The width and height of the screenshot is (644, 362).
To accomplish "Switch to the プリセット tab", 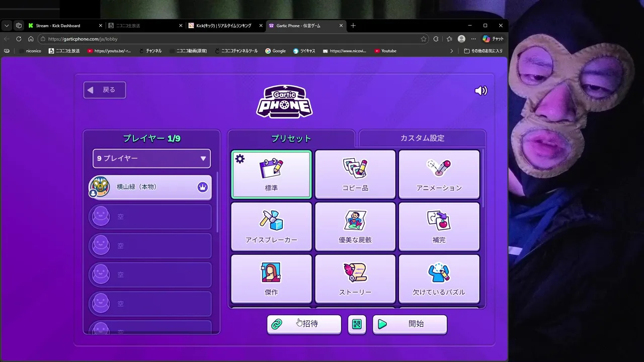I will click(x=291, y=138).
